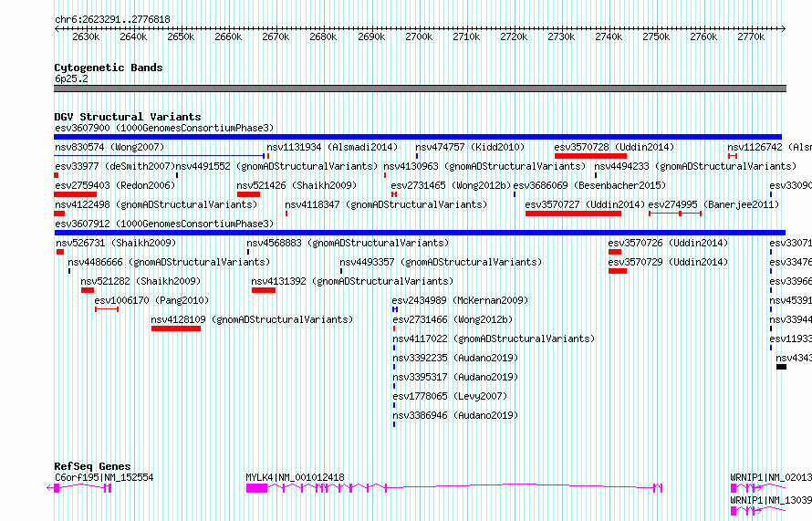
Task: Open nsv4568883 gnomAD variant label
Action: pos(348,243)
